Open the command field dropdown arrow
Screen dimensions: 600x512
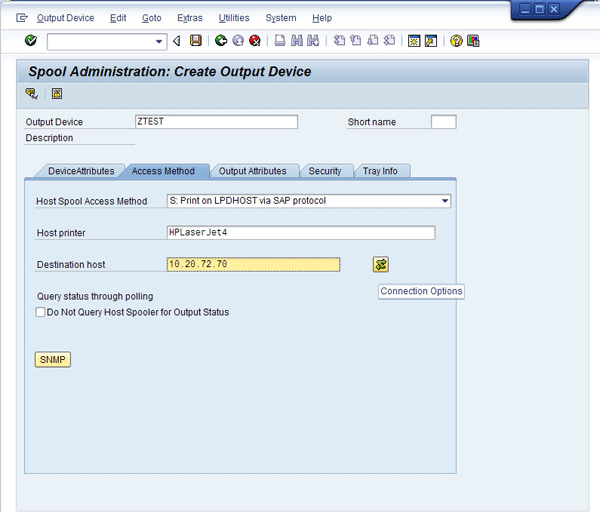pos(160,41)
